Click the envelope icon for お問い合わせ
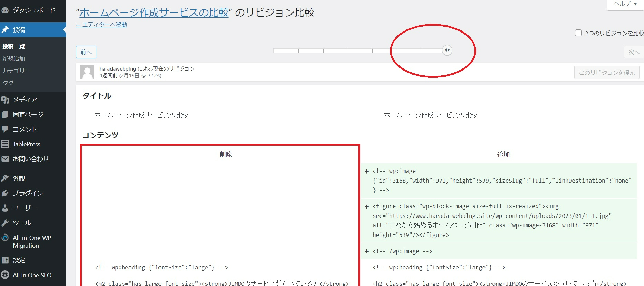The height and width of the screenshot is (286, 644). (x=5, y=159)
